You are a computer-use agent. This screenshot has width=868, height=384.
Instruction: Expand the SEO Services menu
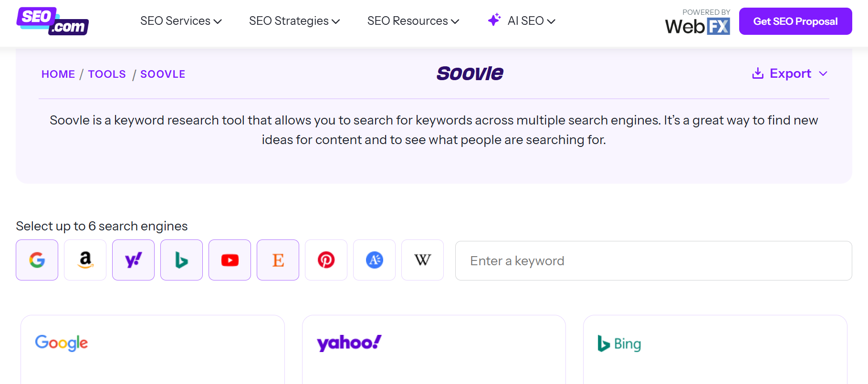tap(181, 21)
